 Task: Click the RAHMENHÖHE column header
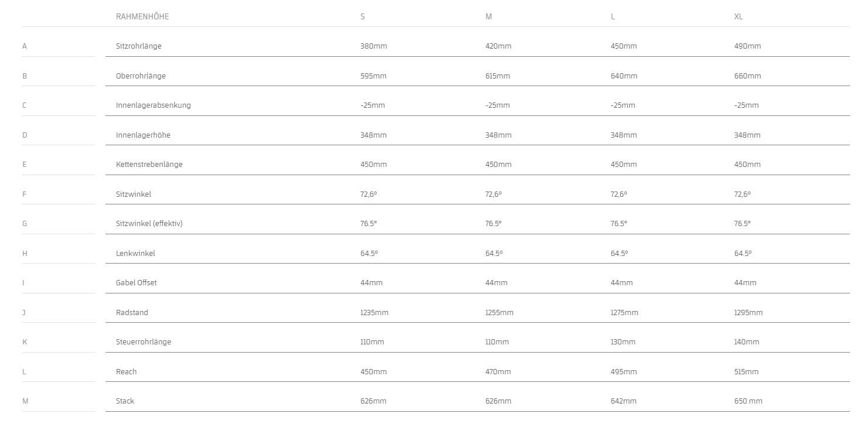pyautogui.click(x=142, y=16)
